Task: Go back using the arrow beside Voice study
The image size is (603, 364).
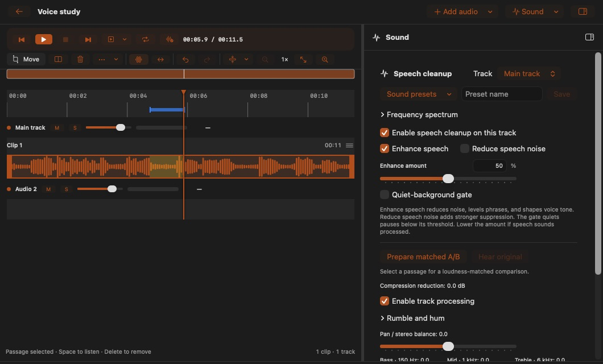Action: pyautogui.click(x=19, y=11)
